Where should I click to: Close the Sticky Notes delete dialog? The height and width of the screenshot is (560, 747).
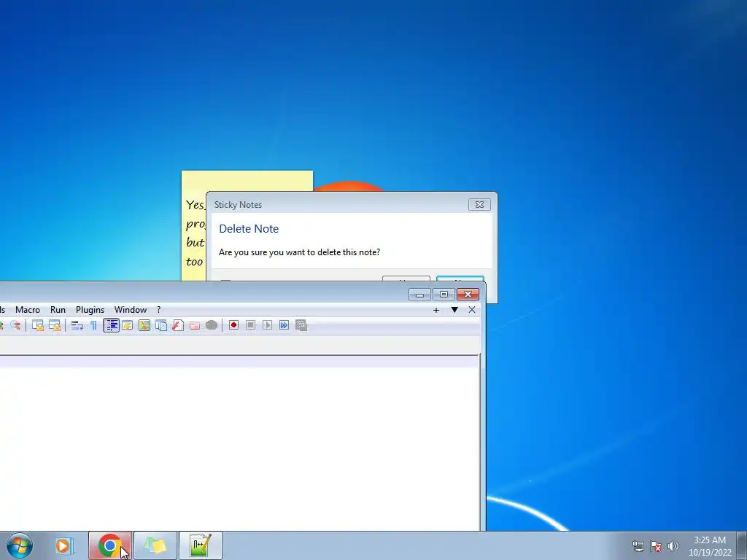[x=479, y=205]
